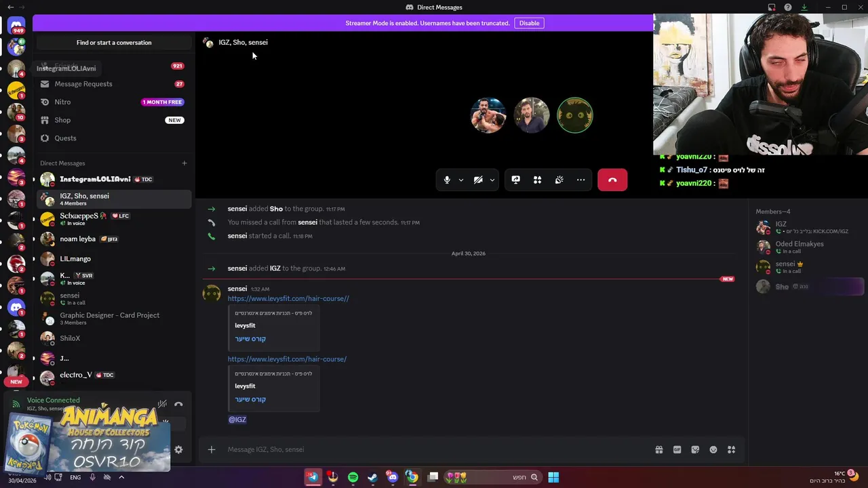Open Spotify from the taskbar

(x=353, y=477)
